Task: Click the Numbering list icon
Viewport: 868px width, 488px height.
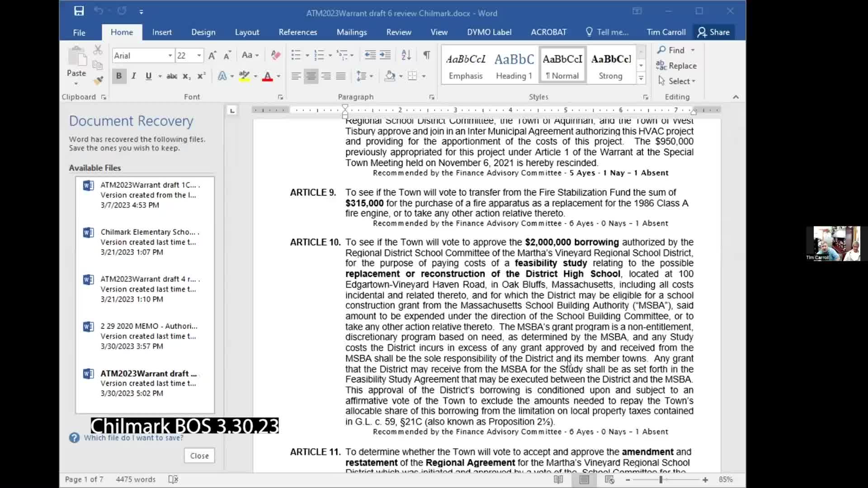Action: (x=319, y=56)
